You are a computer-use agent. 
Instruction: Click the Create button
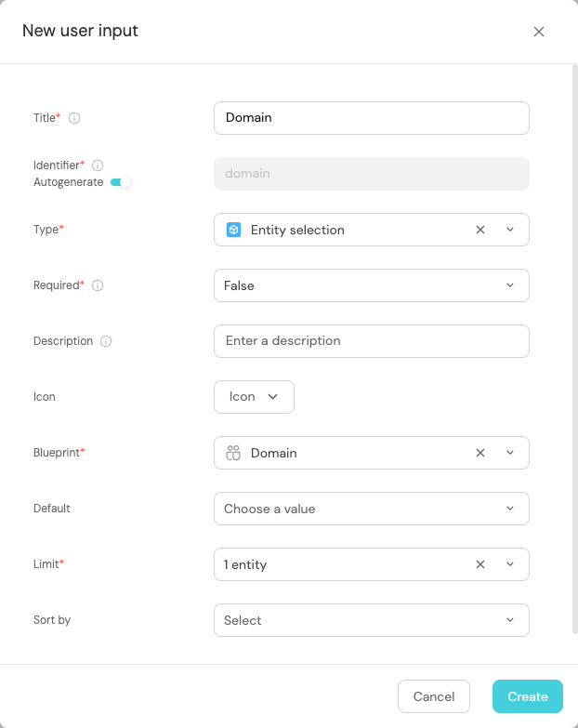[x=527, y=696]
